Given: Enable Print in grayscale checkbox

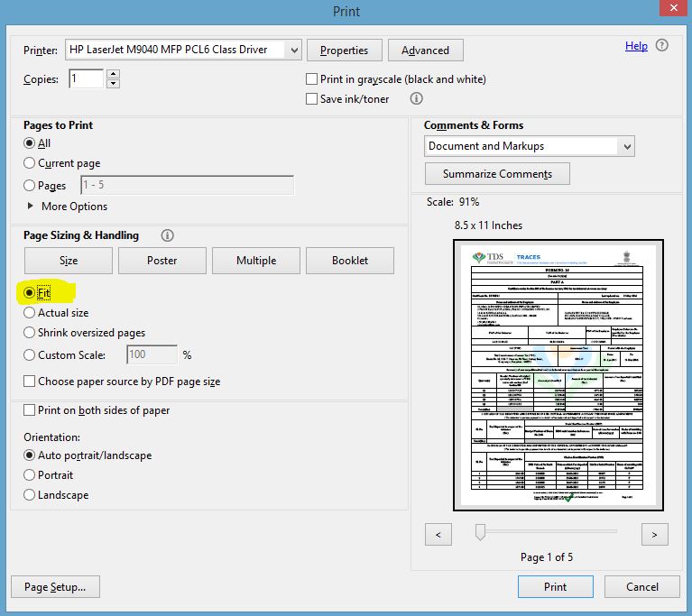Looking at the screenshot, I should [x=311, y=79].
